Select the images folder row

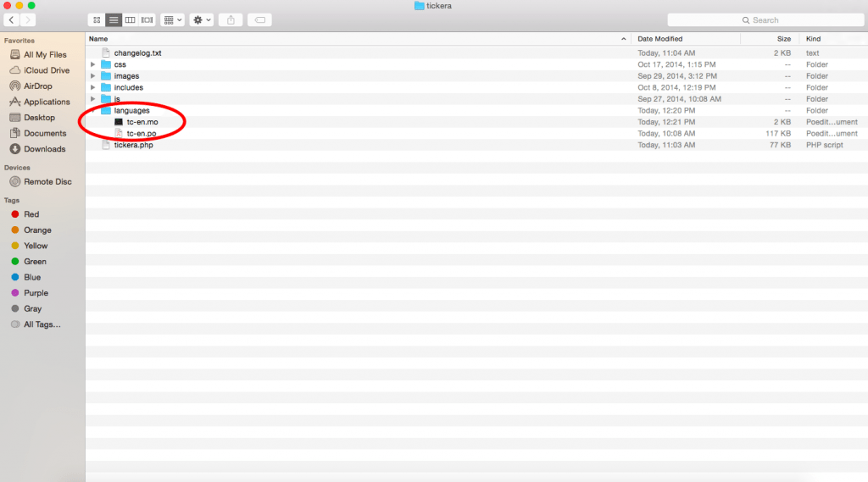coord(476,76)
